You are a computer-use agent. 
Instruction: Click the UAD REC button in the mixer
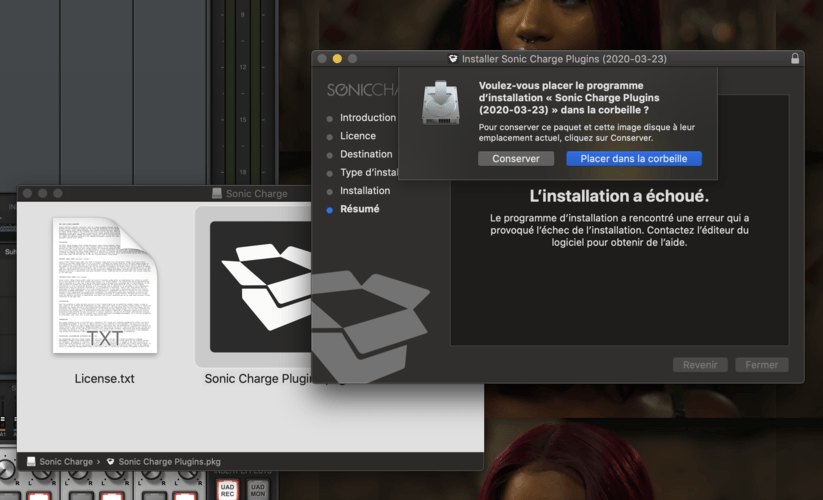(x=227, y=490)
